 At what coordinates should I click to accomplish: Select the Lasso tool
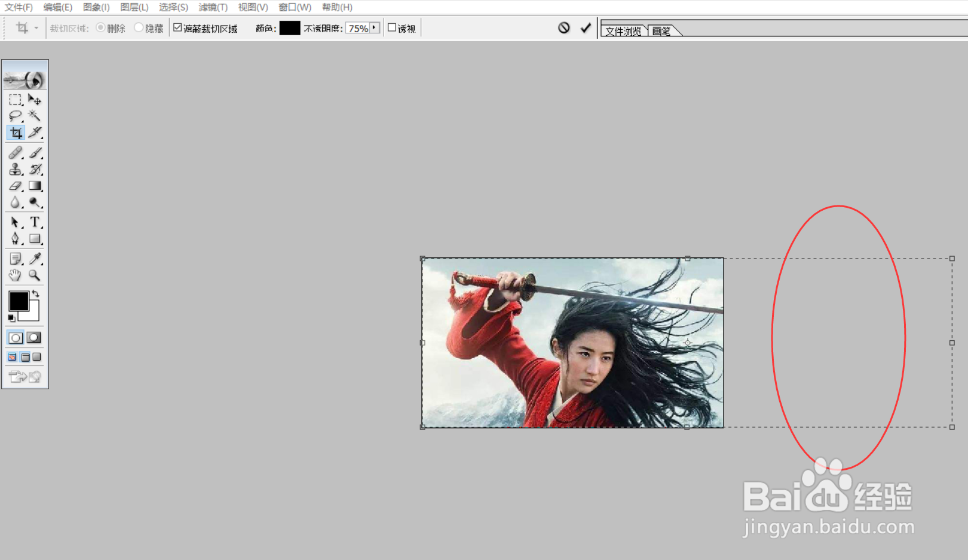[16, 116]
